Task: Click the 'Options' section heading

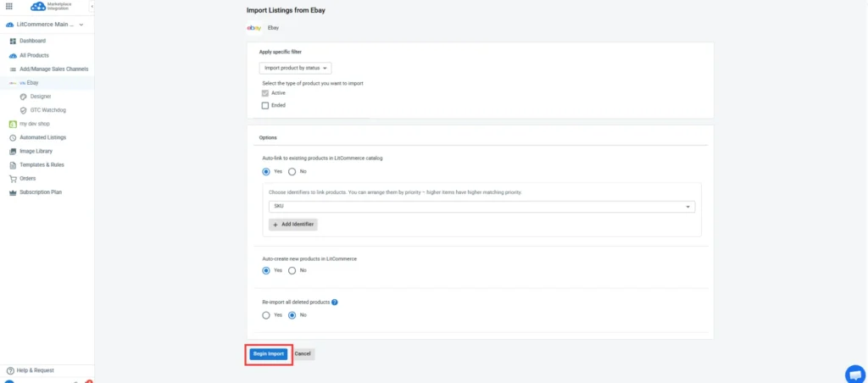Action: click(268, 137)
